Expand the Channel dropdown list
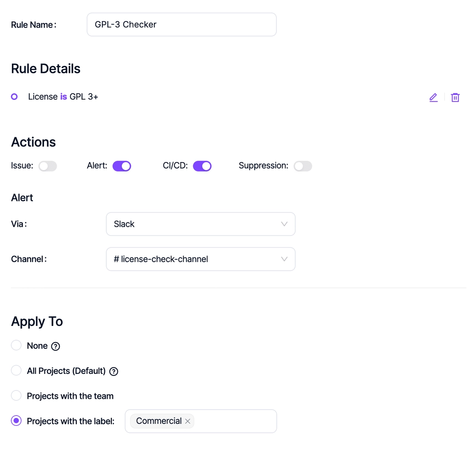Screen dimensions: 476x452 201,259
